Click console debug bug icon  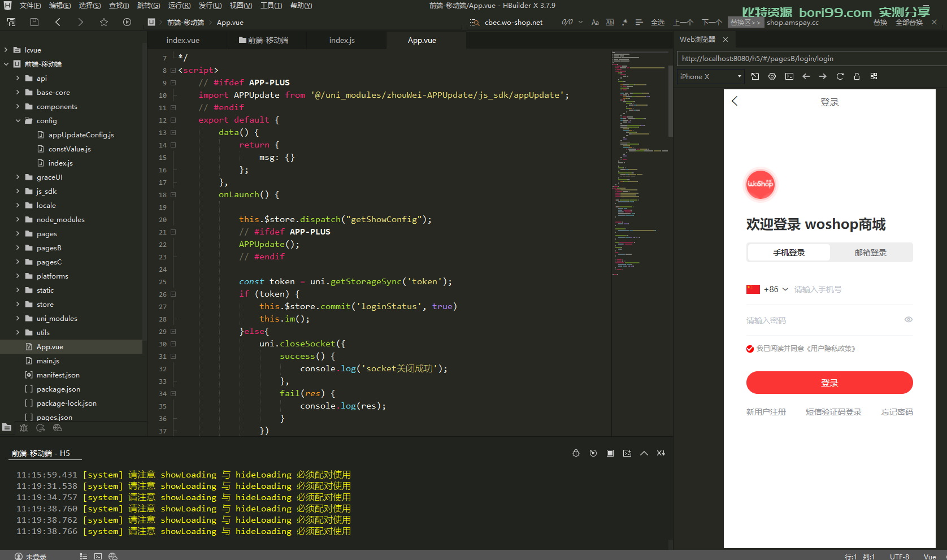coord(576,453)
